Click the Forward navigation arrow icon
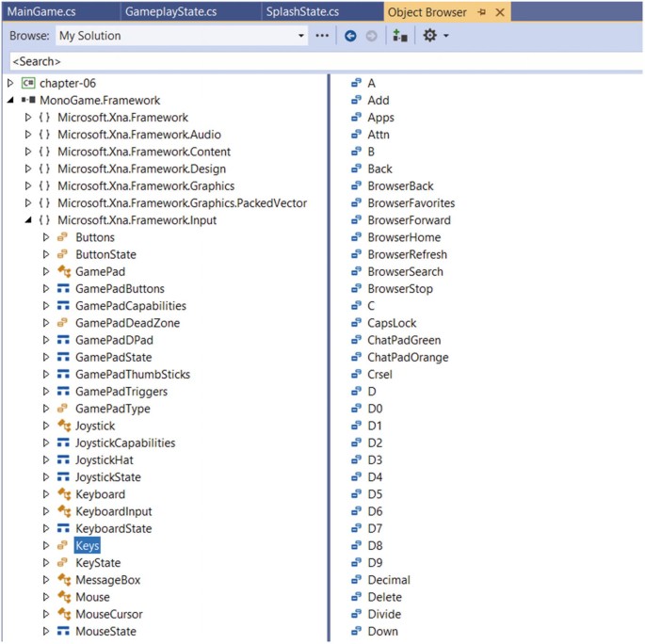Viewport: 645px width, 644px height. [x=371, y=36]
